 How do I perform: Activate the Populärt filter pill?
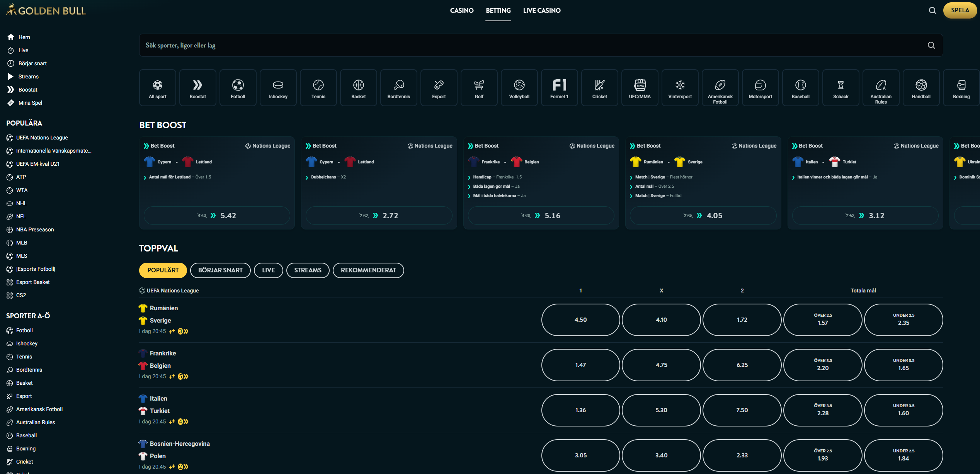pyautogui.click(x=163, y=270)
